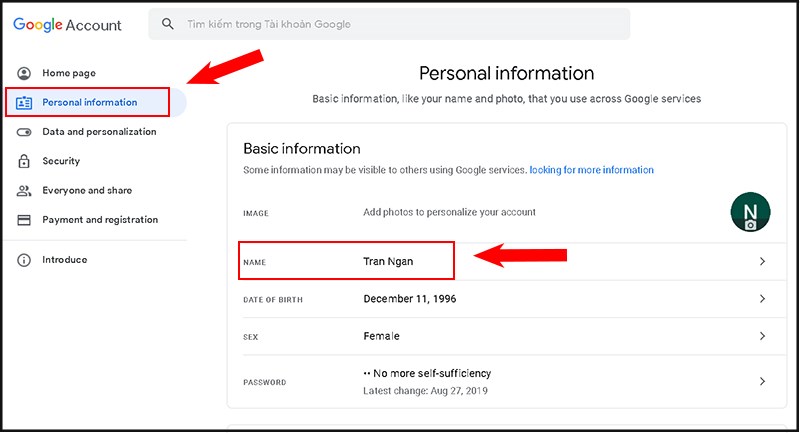Expand the Date of birth row chevron
800x433 pixels.
coord(762,299)
